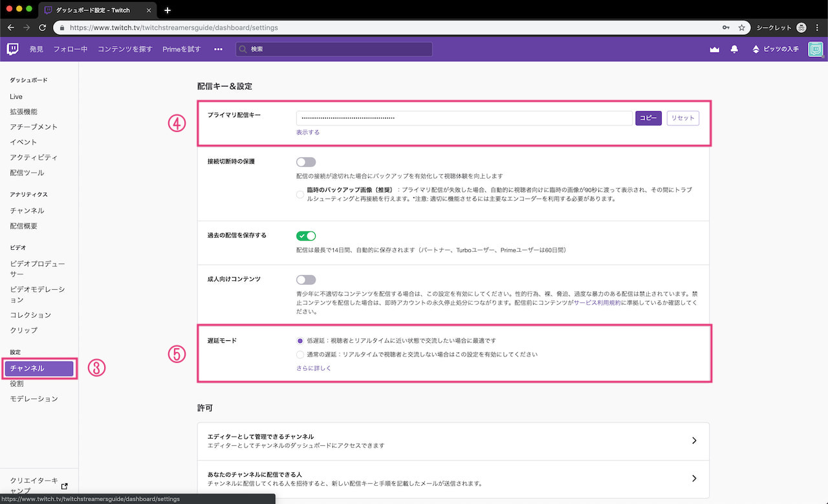Open クリップ in sidebar

pyautogui.click(x=23, y=330)
